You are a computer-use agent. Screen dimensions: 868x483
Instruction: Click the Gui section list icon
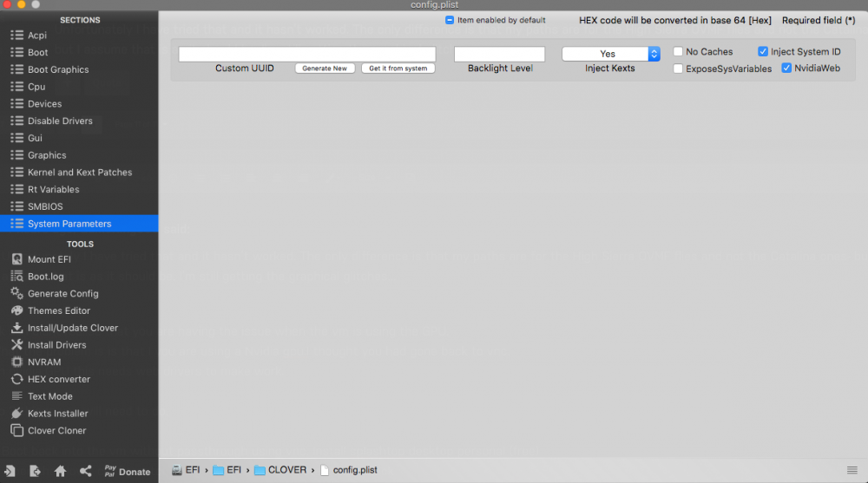(17, 138)
